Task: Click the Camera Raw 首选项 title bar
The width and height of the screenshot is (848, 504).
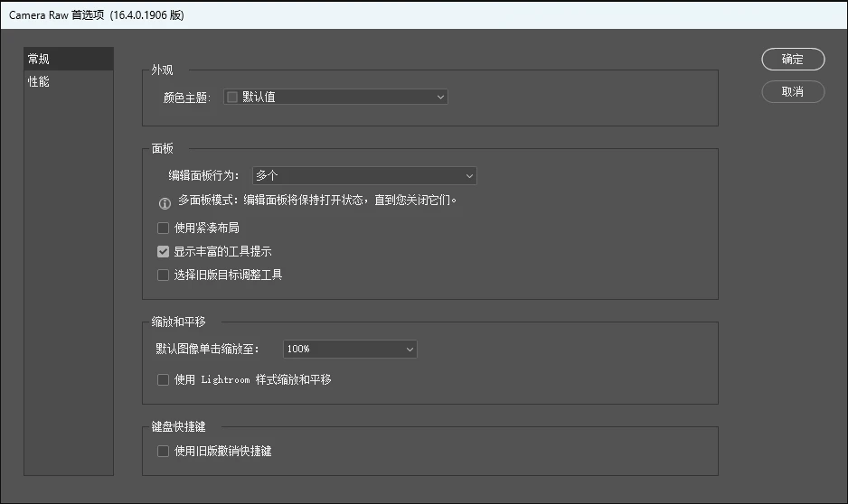Action: [424, 15]
